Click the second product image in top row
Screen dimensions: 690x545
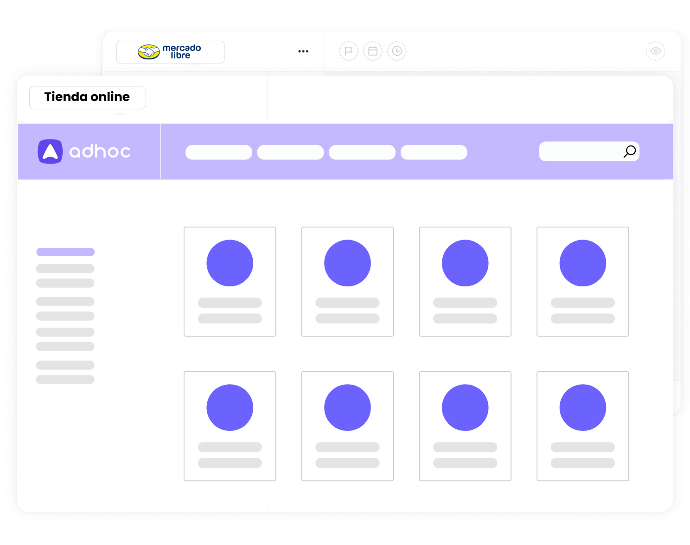point(347,263)
